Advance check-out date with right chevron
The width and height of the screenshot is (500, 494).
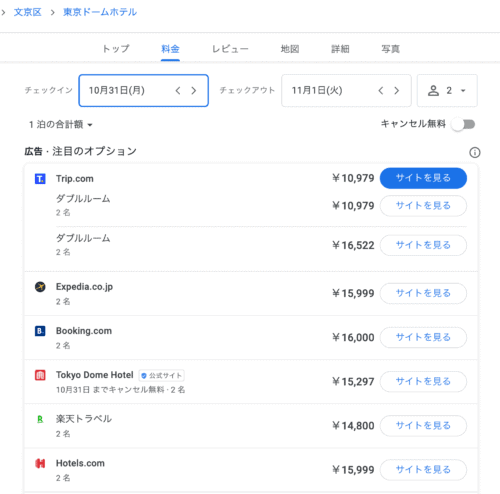(396, 91)
